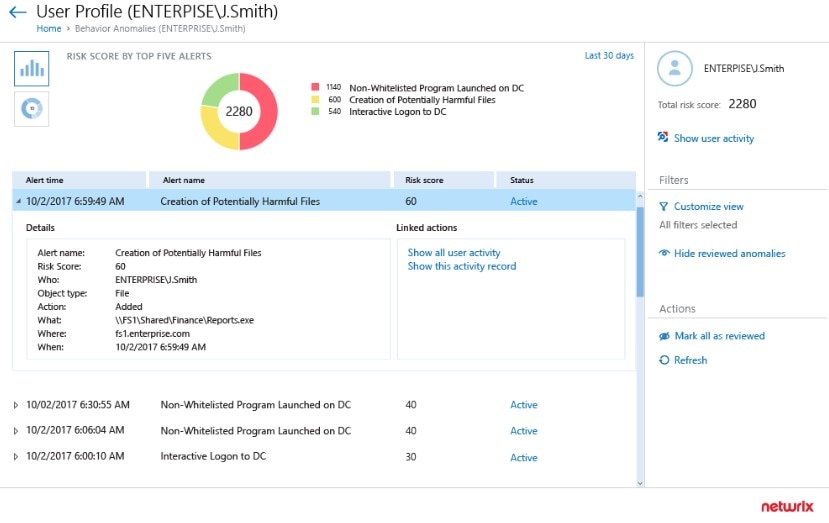Click Active status of 6:06:04 AM alert
829x523 pixels.
[x=523, y=431]
